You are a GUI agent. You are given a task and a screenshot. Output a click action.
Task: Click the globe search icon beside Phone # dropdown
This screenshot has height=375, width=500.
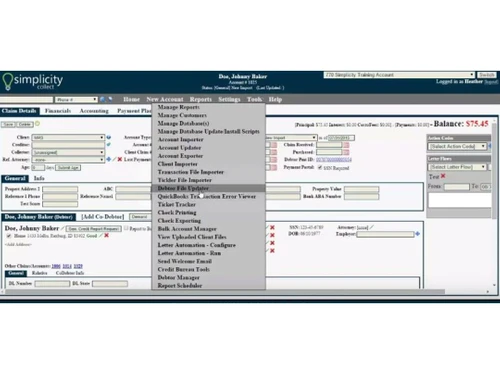(x=102, y=99)
